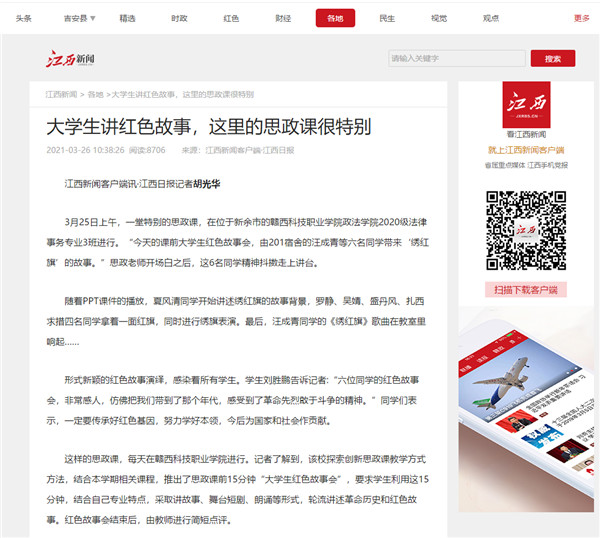The height and width of the screenshot is (538, 600).
Task: Switch to the 视觉 section
Action: (x=439, y=18)
